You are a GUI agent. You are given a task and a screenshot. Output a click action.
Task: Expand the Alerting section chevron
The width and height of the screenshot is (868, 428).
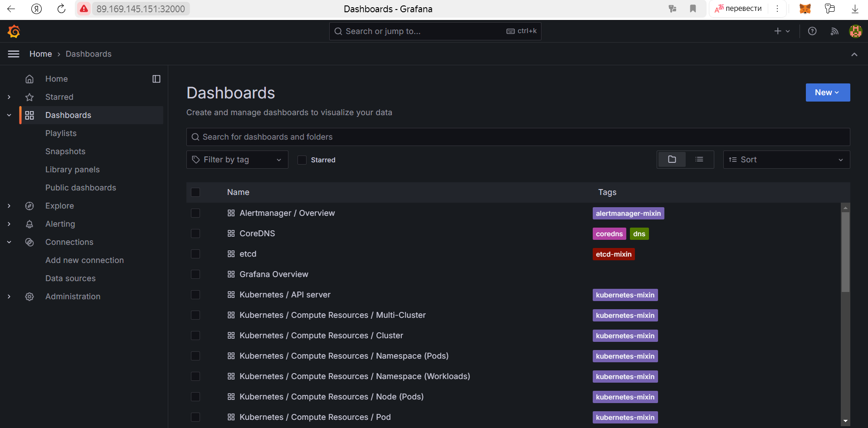pos(9,224)
